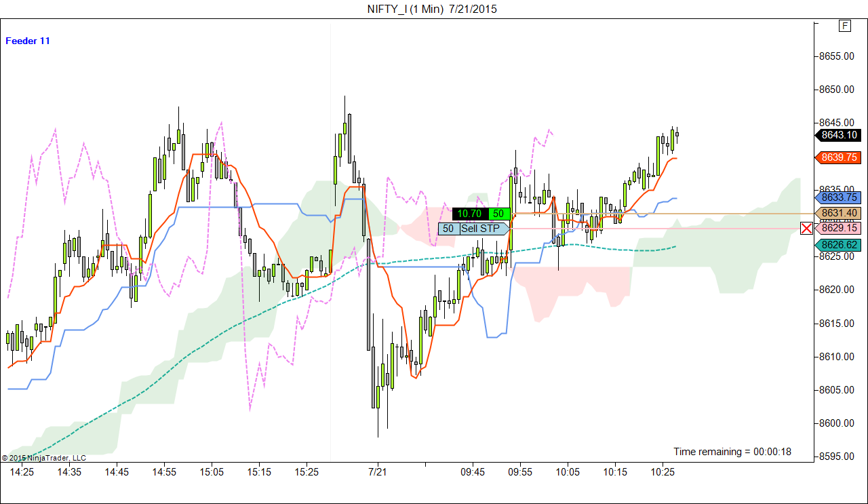The width and height of the screenshot is (868, 504).
Task: Click the 7/21 date axis label
Action: (377, 471)
